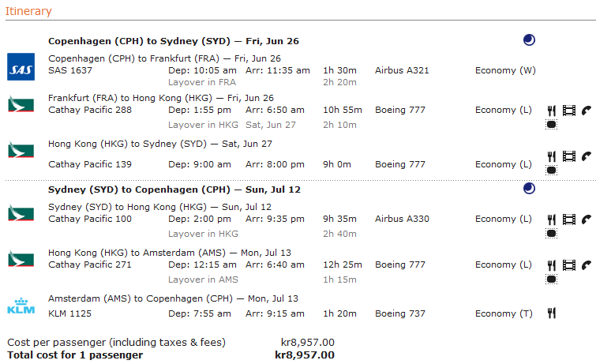
Task: Click the movie icon for Cathay Pacific 139
Action: point(569,156)
